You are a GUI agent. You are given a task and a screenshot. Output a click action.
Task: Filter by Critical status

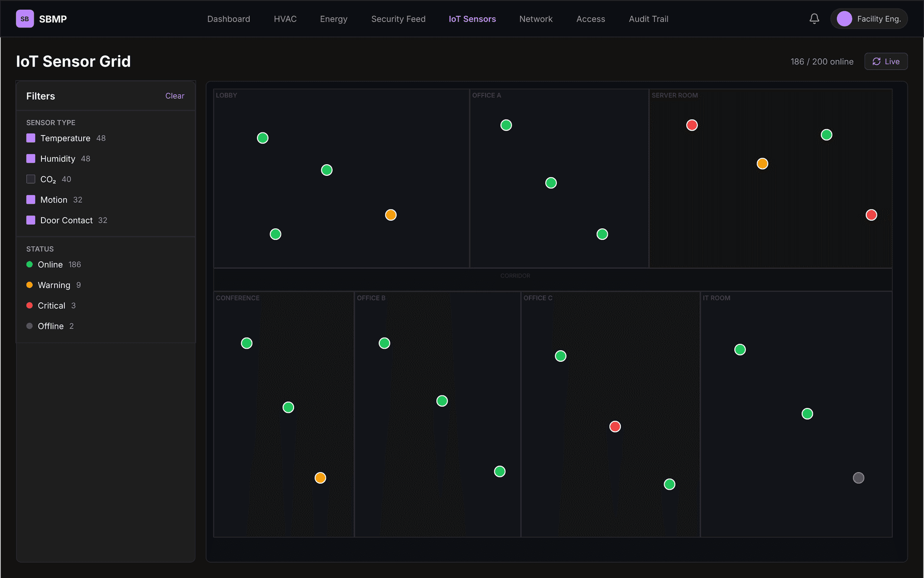point(51,305)
